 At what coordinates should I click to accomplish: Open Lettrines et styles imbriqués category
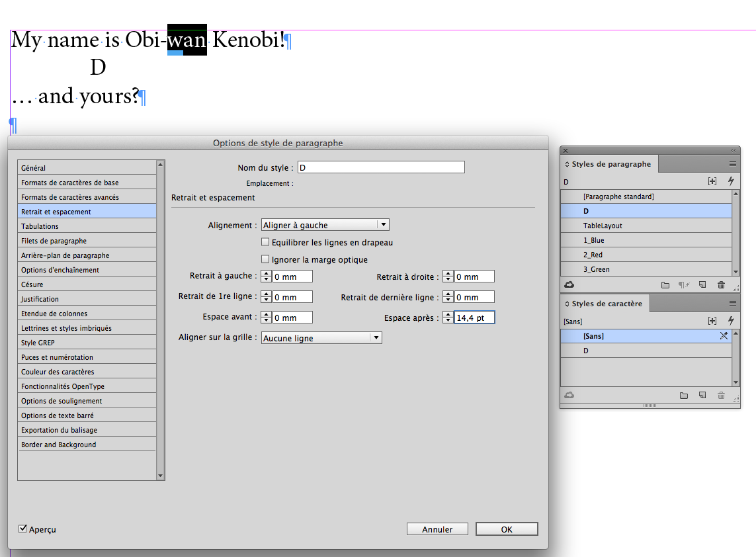(87, 328)
